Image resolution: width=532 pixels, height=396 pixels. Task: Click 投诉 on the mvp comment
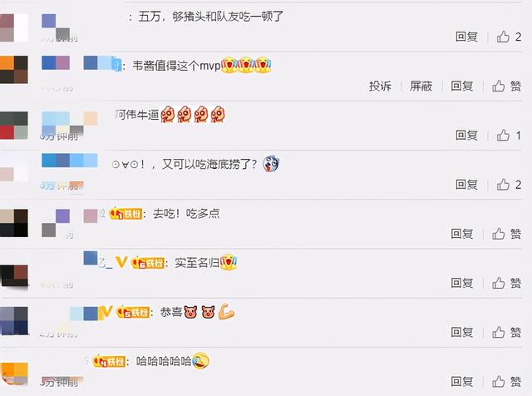[381, 86]
